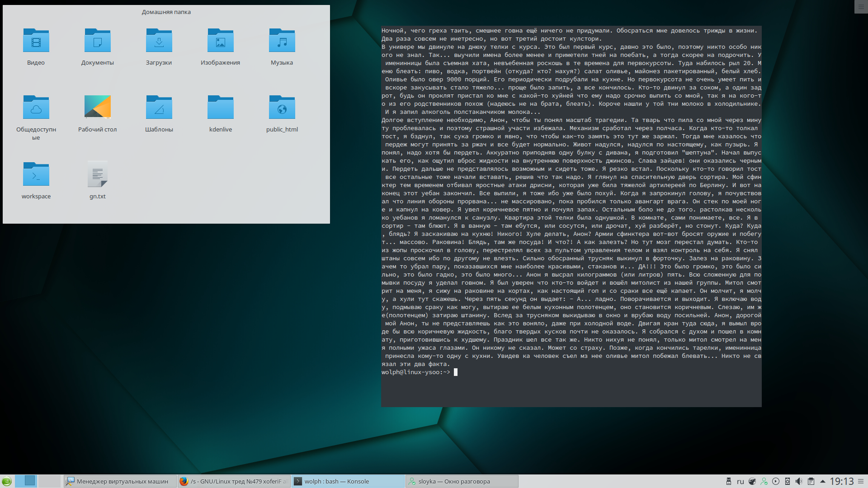This screenshot has width=868, height=488.
Task: Open removable devices tray icon
Action: pyautogui.click(x=729, y=481)
